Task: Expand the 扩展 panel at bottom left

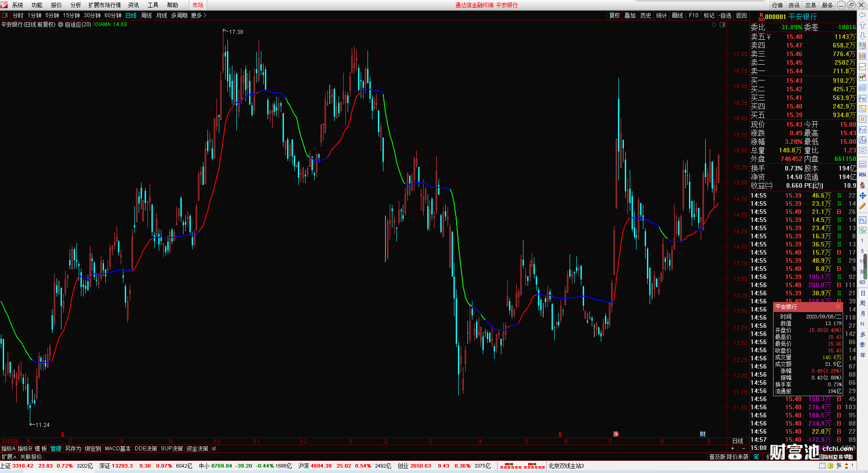Action: (9, 457)
